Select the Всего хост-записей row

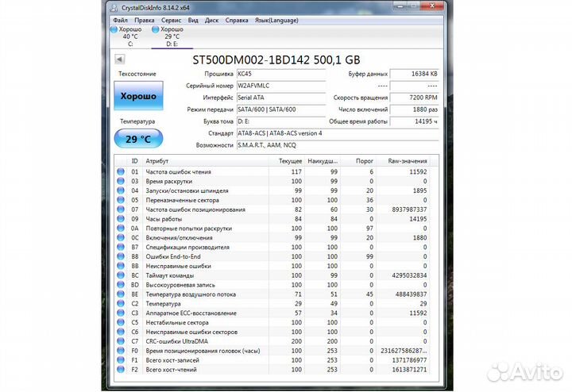point(272,360)
